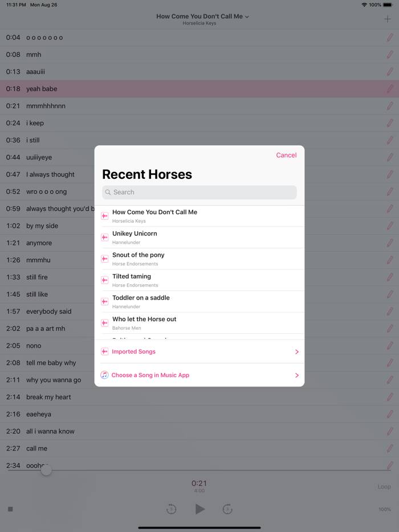Viewport: 399px width, 532px height.
Task: Start playback with the play button
Action: [x=200, y=509]
